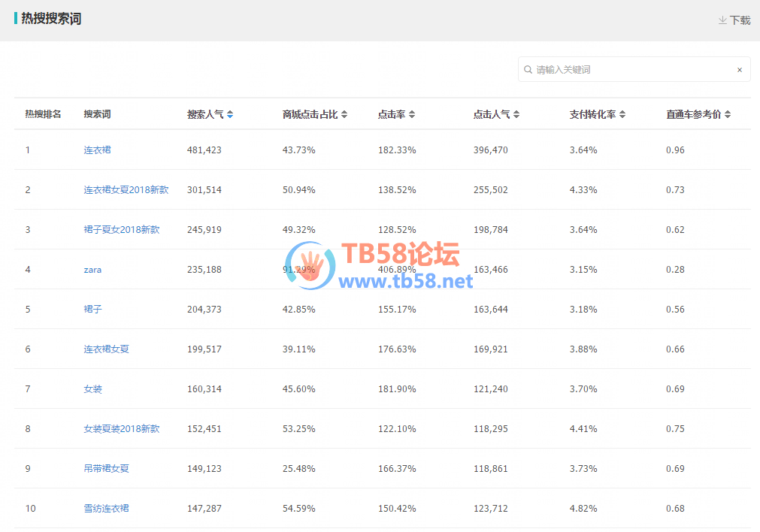Open the 连衣裙 search term link
The width and height of the screenshot is (760, 532).
97,150
